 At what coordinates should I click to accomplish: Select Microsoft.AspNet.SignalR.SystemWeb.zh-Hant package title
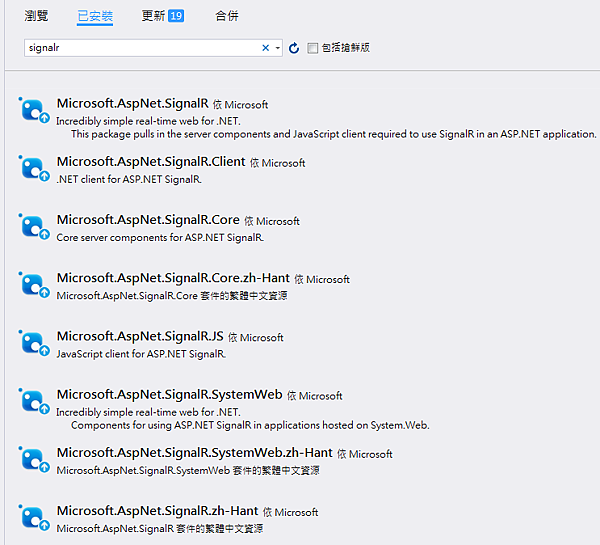click(x=195, y=452)
